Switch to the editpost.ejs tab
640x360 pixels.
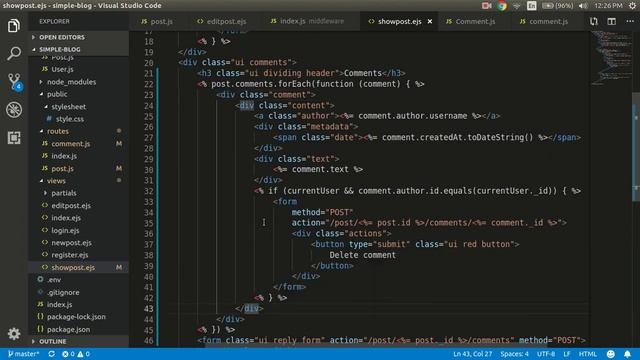pyautogui.click(x=222, y=21)
